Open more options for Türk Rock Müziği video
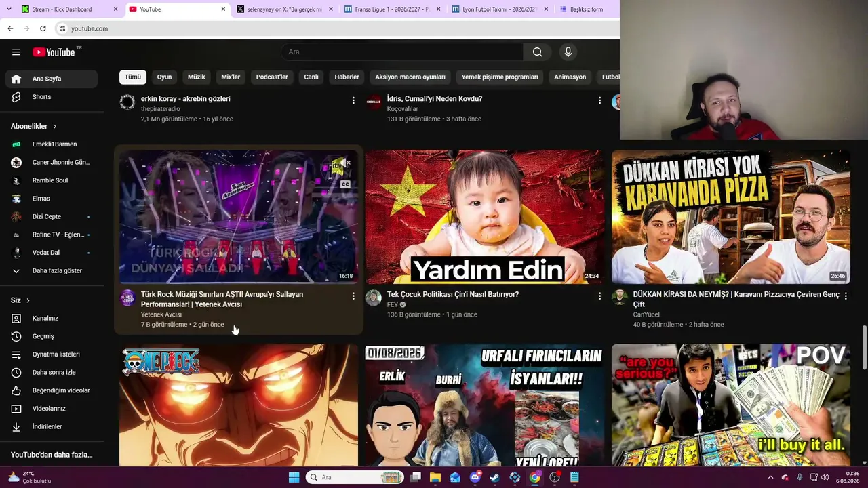 pos(353,296)
